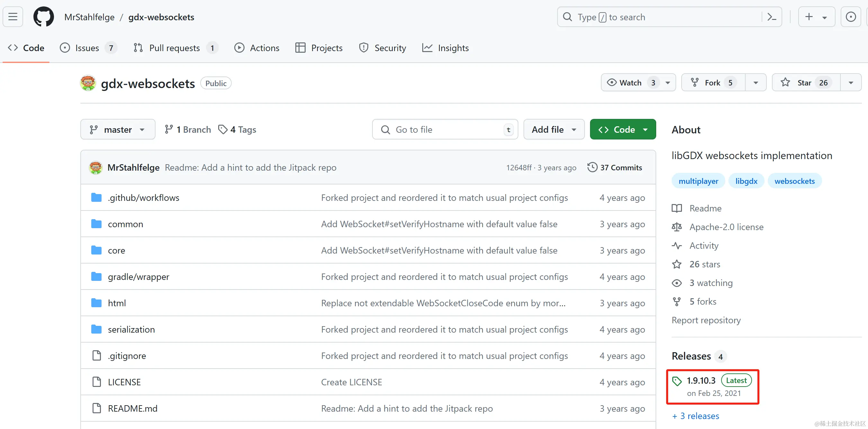Open commit 12648ff hash link
The image size is (868, 429).
pyautogui.click(x=519, y=167)
